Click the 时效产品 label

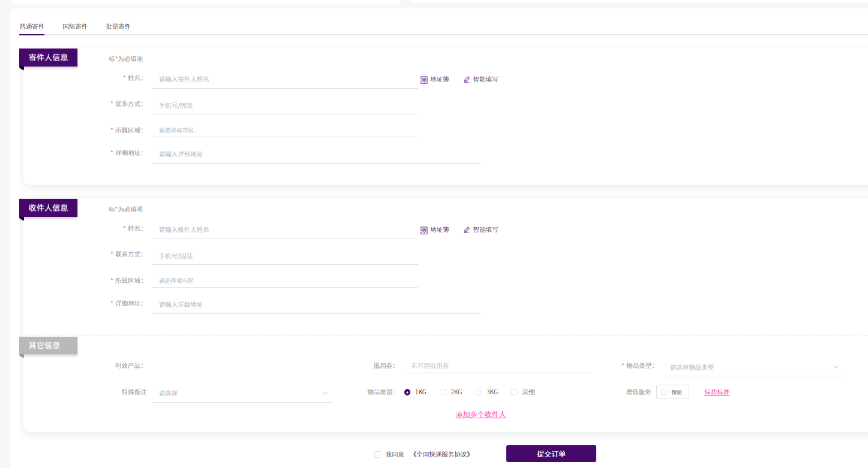(x=129, y=366)
